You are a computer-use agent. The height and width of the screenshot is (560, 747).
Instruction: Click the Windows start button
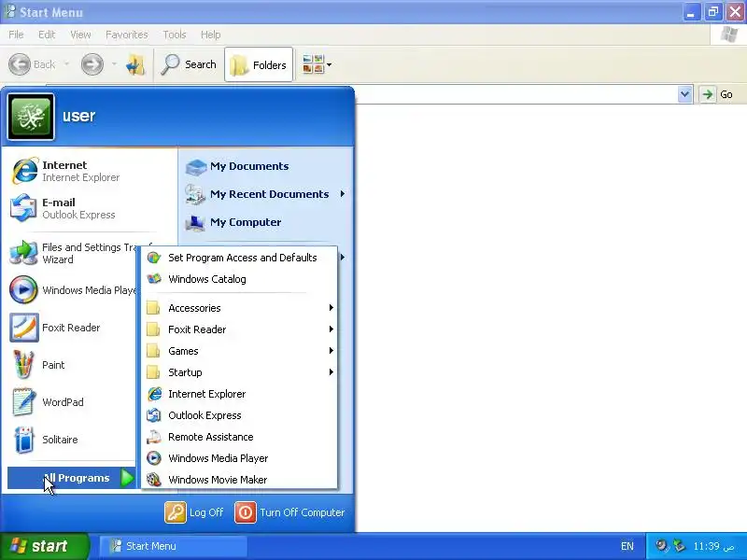click(44, 546)
